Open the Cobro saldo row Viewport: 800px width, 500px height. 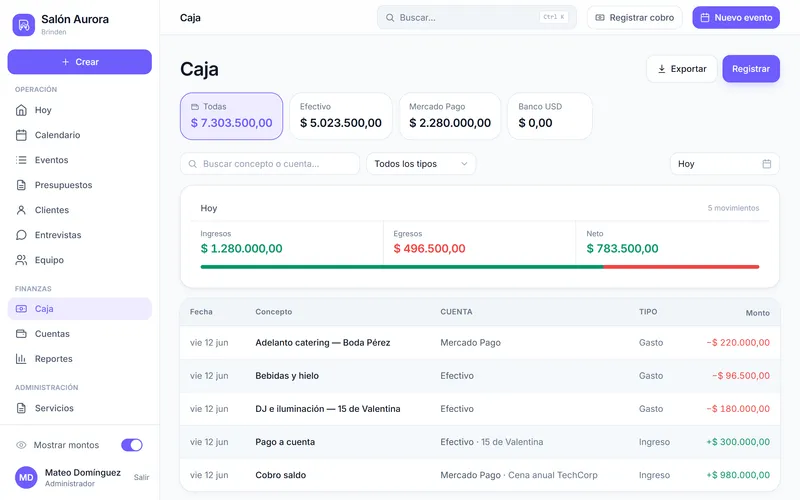480,475
